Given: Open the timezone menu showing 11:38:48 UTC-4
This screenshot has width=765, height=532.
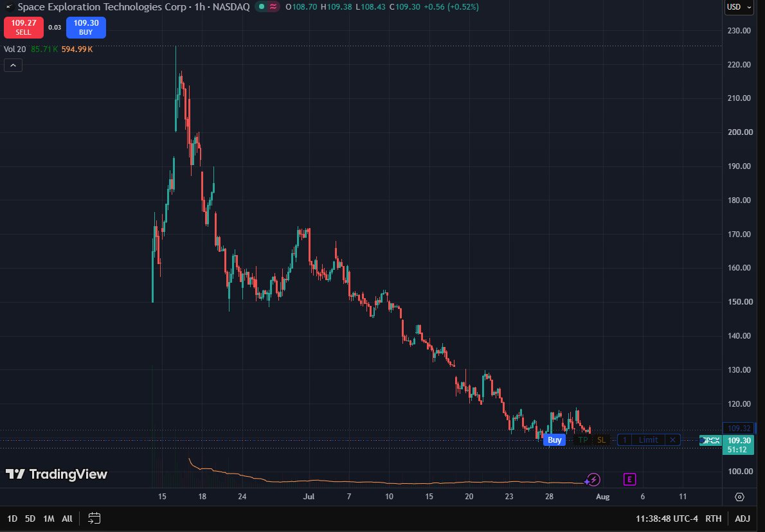Looking at the screenshot, I should [667, 519].
